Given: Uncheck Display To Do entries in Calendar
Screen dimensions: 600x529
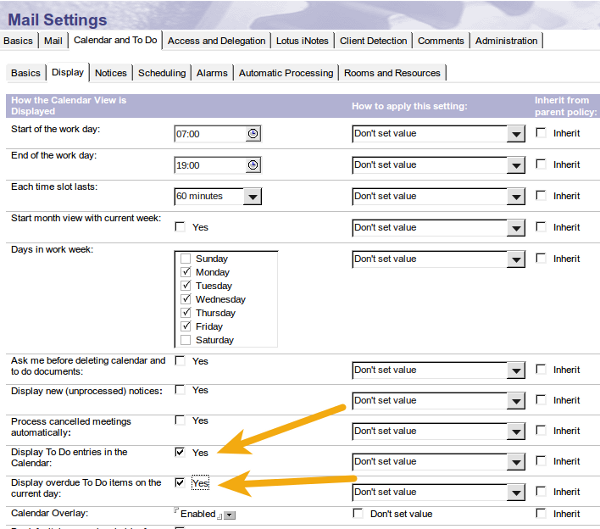Looking at the screenshot, I should (x=180, y=452).
